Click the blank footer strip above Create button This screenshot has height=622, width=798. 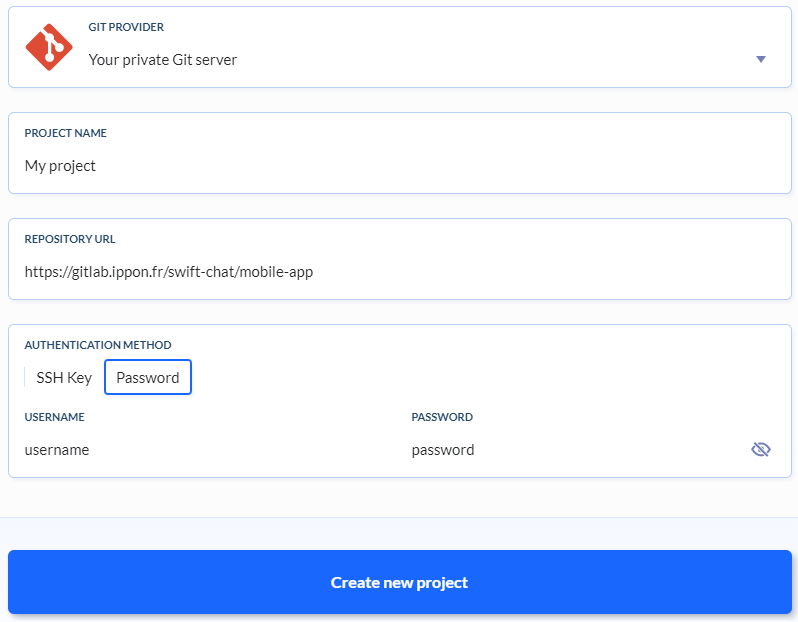coord(400,533)
